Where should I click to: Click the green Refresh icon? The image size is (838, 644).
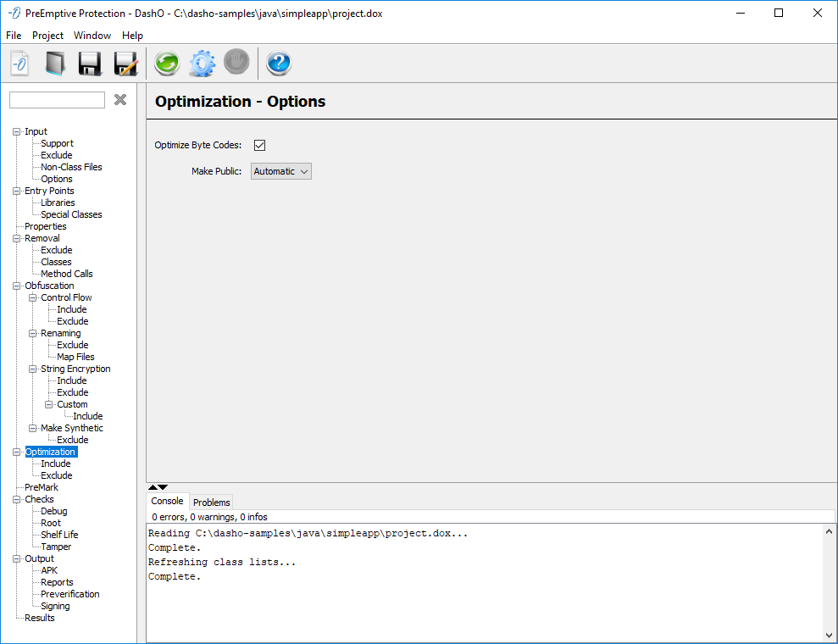tap(167, 64)
